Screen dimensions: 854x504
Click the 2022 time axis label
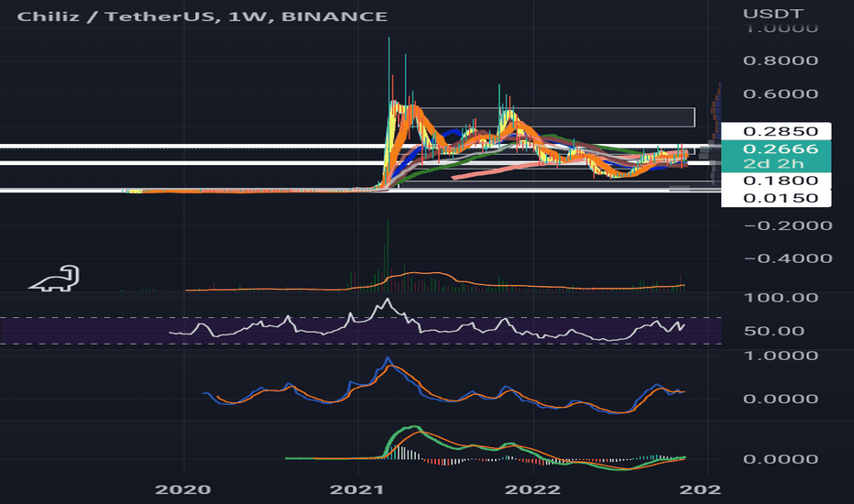[532, 489]
